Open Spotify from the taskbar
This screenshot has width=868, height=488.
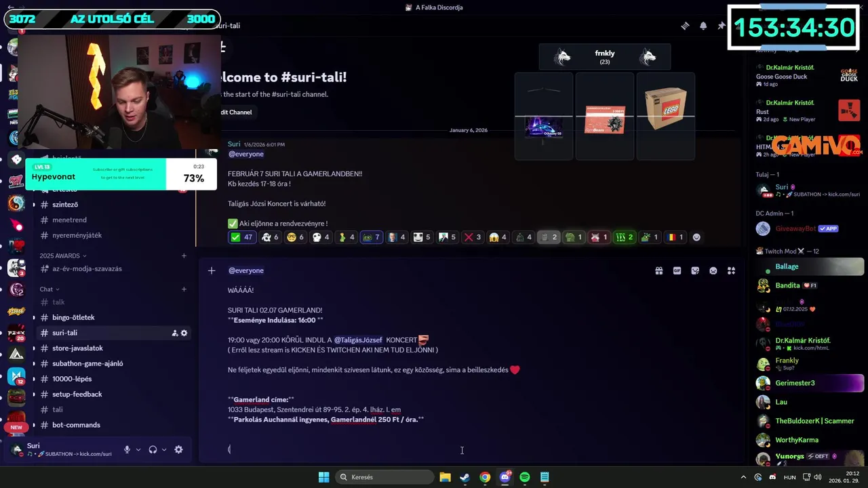point(525,477)
